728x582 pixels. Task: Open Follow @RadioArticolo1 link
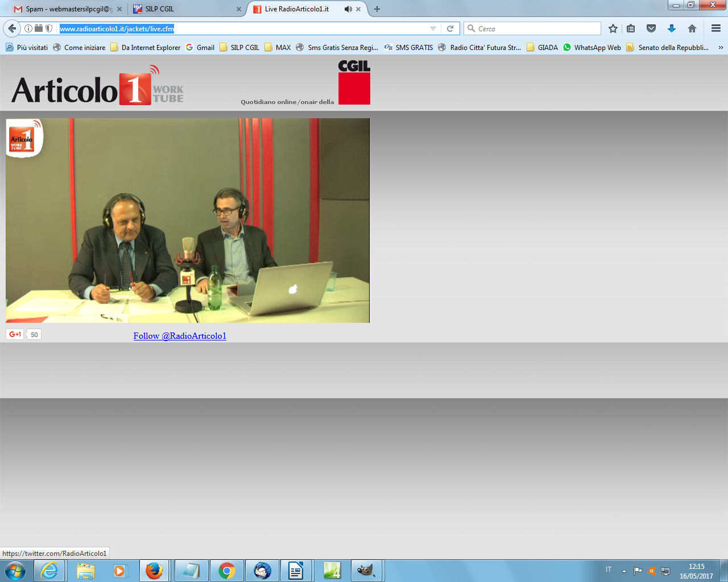(180, 336)
